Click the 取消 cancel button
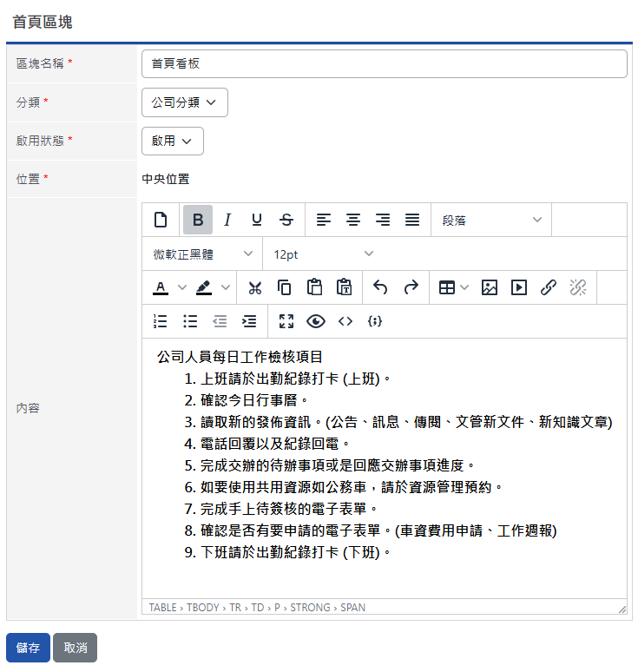The image size is (638, 672). click(76, 648)
